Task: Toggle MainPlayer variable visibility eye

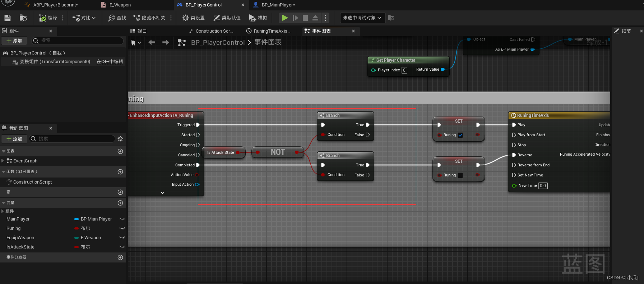Action: click(122, 219)
